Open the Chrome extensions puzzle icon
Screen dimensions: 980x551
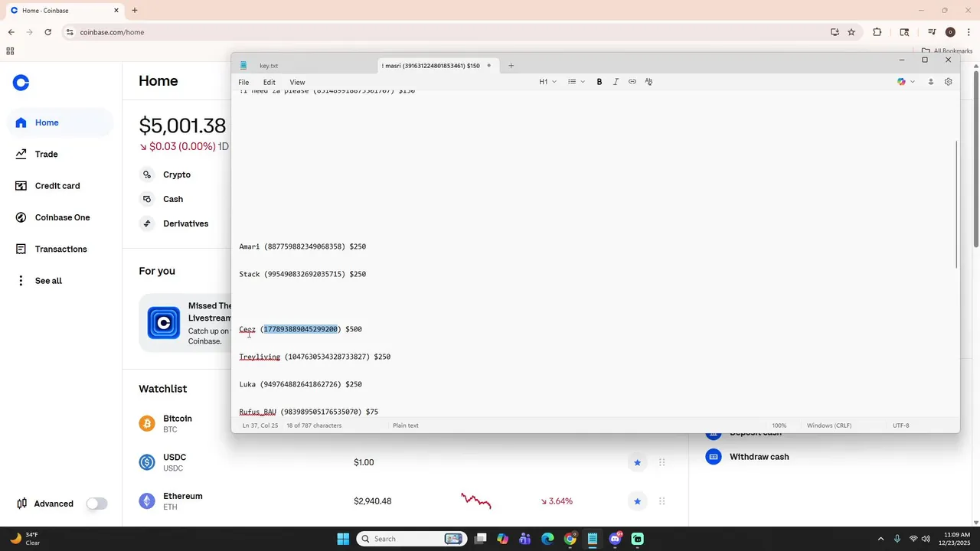click(x=877, y=32)
